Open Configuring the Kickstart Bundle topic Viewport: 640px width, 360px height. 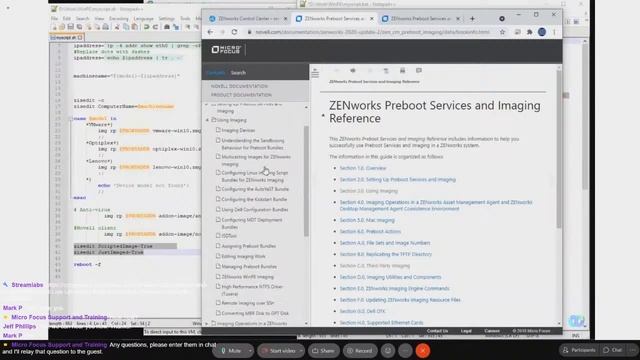(x=254, y=200)
